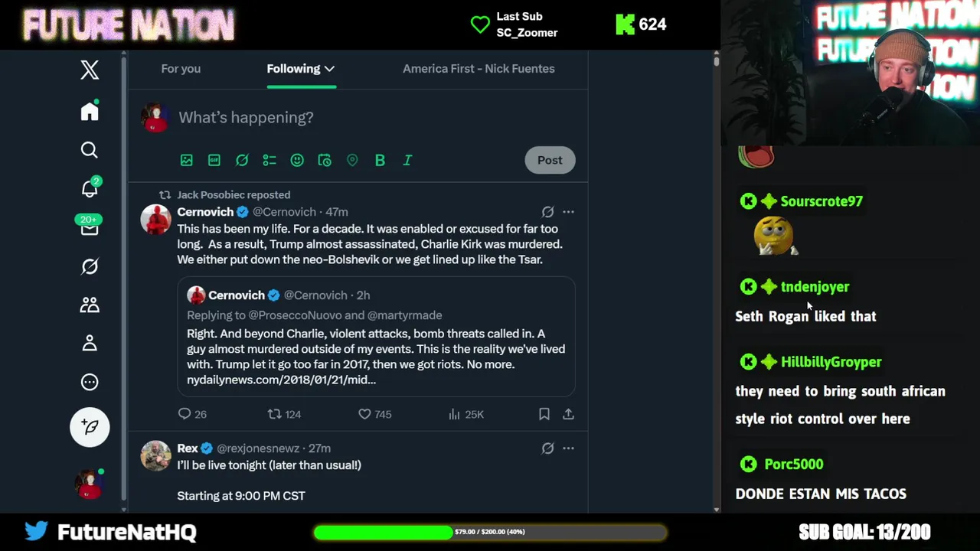Open notifications bell with badge
Image resolution: width=980 pixels, height=551 pixels.
[x=90, y=188]
